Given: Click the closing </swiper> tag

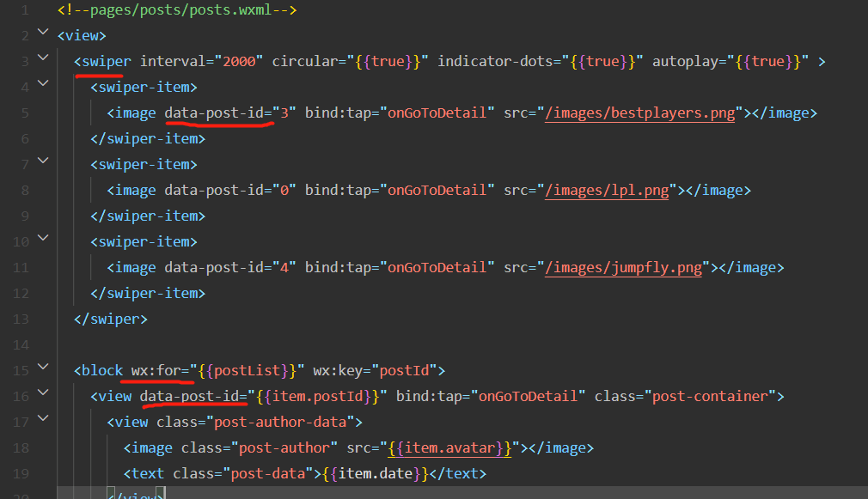Looking at the screenshot, I should point(111,319).
